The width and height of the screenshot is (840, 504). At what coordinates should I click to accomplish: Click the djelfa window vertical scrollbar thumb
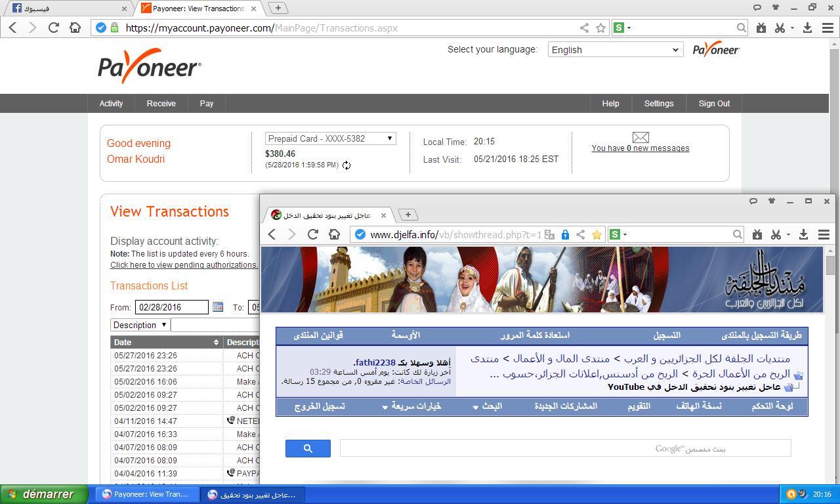click(830, 265)
